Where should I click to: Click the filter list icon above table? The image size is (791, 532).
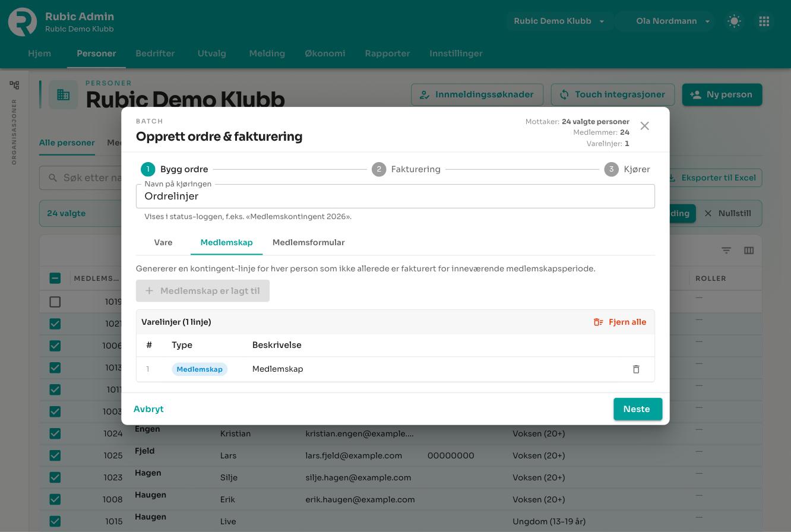coord(726,251)
